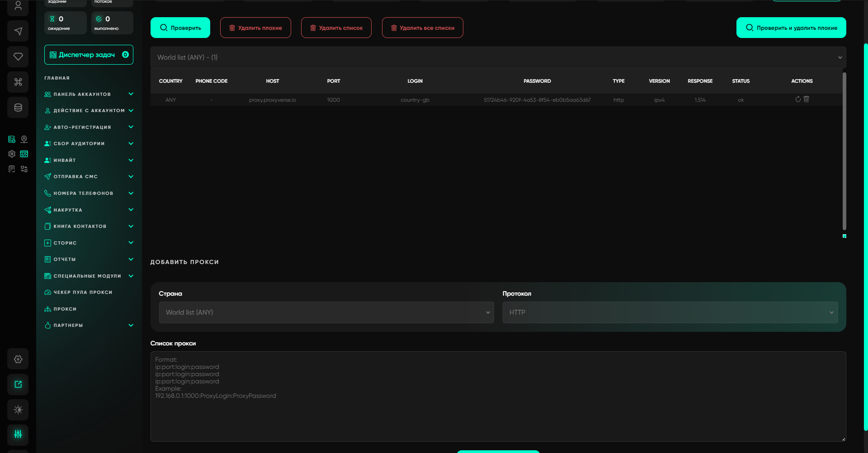868x453 pixels.
Task: Open the Протокол HTTP dropdown
Action: click(x=670, y=312)
